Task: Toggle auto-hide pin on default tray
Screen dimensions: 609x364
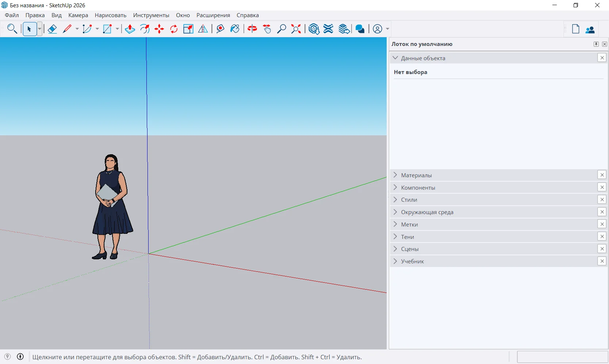Action: pos(596,44)
